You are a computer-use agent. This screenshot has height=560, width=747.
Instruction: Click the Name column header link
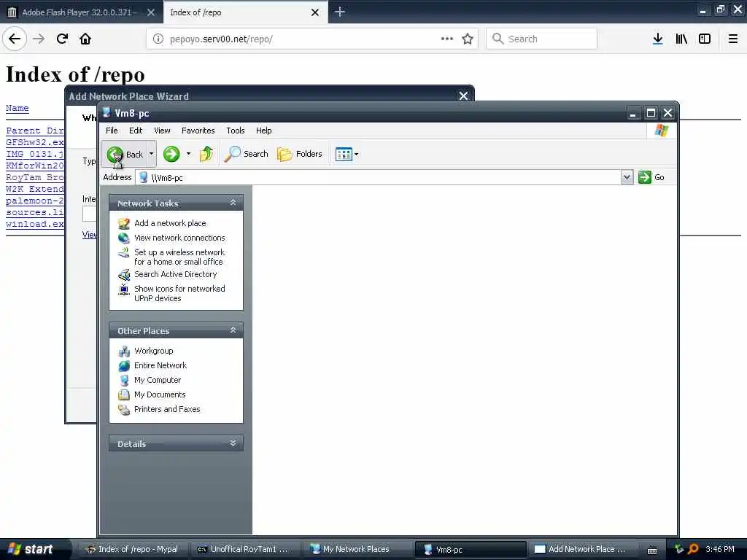[18, 108]
